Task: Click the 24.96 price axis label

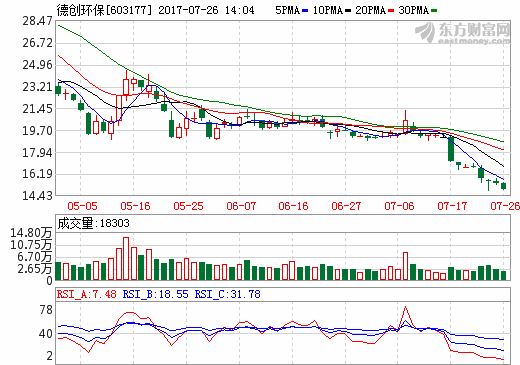Action: pyautogui.click(x=37, y=65)
